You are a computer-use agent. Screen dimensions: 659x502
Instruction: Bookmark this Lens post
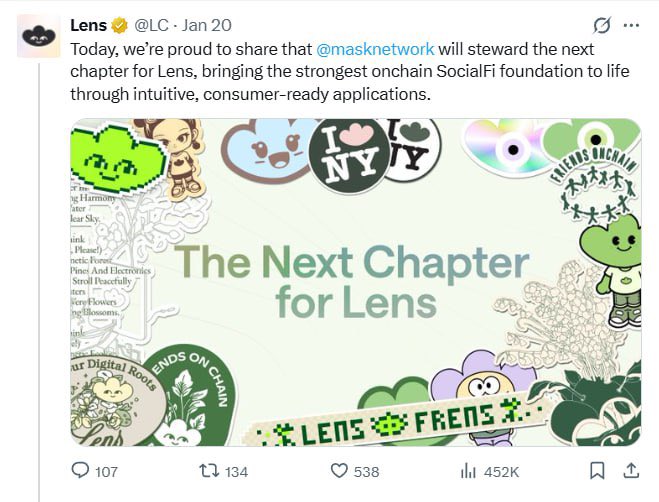click(597, 470)
